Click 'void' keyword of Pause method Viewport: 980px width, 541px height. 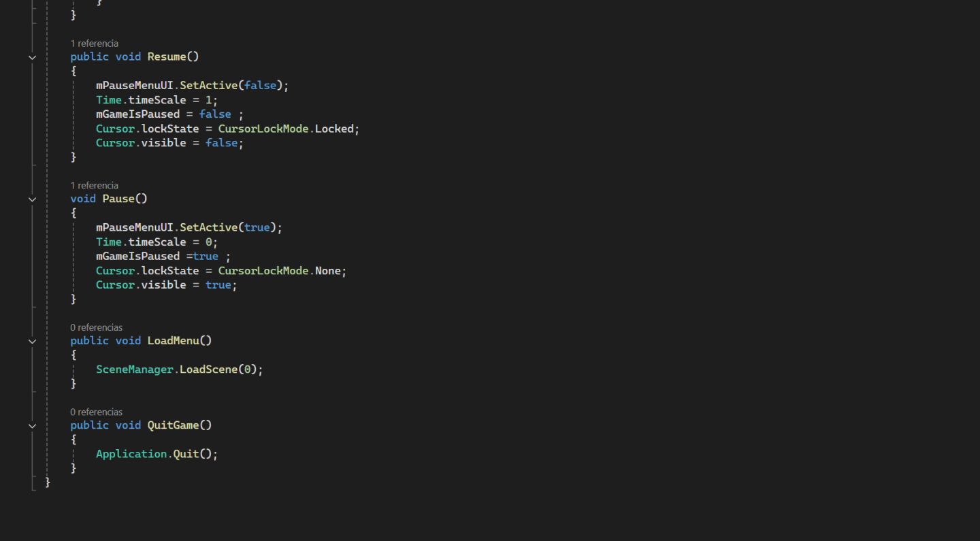pyautogui.click(x=83, y=199)
